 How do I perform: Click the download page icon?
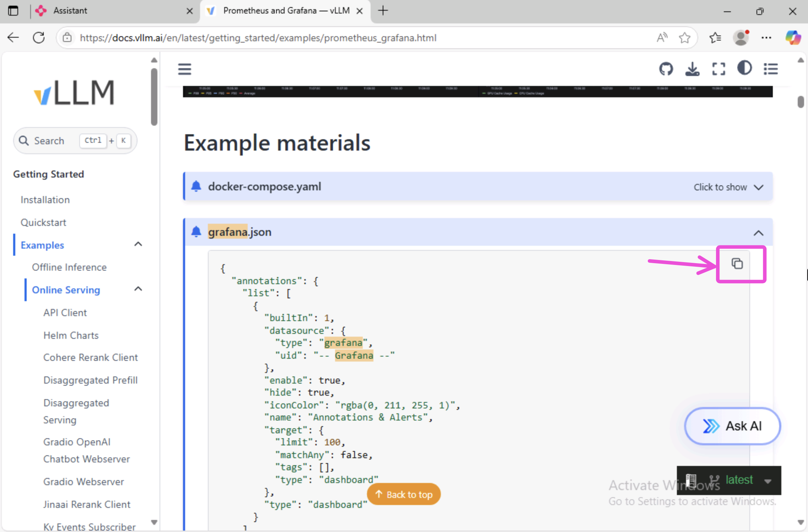(x=692, y=69)
